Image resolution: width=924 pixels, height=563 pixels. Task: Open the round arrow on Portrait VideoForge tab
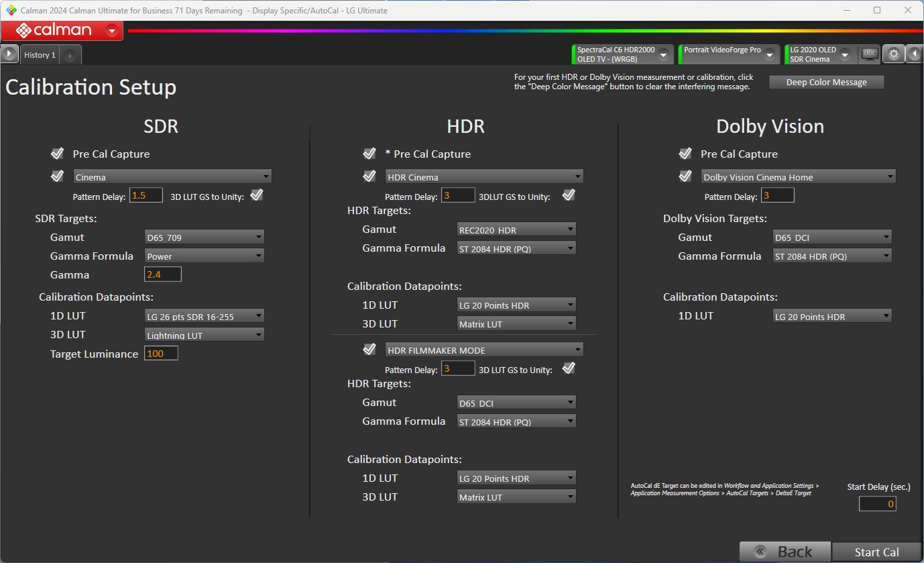pyautogui.click(x=770, y=54)
